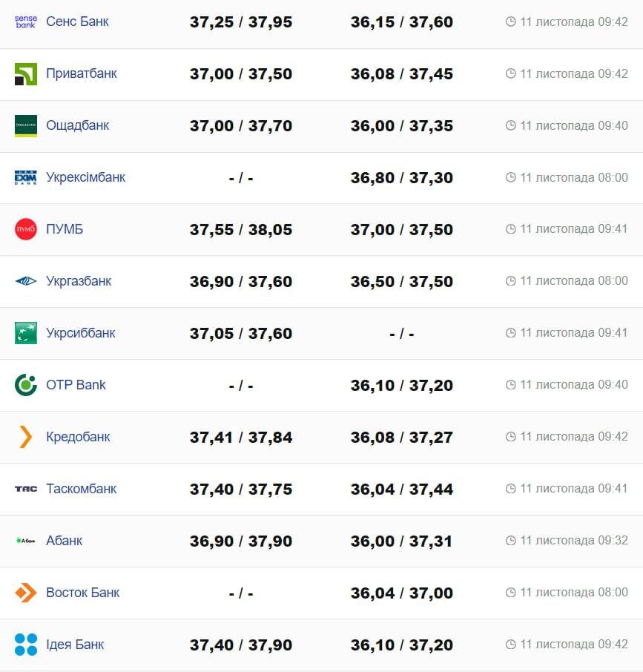Click ПУМБ rate 37,55 / 38,05
643x672 pixels.
[241, 230]
